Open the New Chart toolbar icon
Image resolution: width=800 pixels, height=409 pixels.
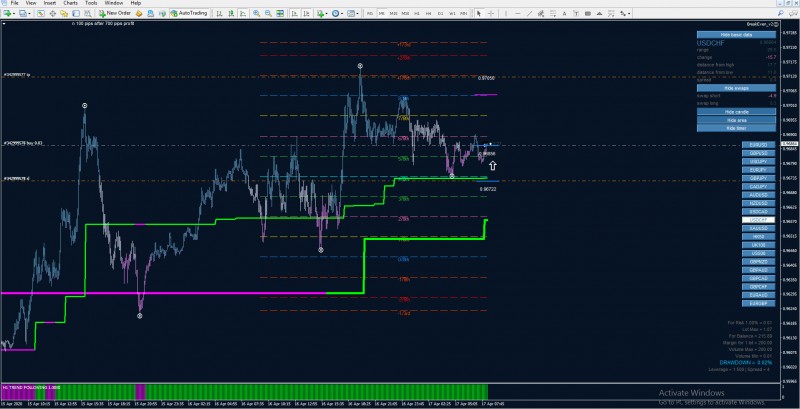[x=7, y=13]
